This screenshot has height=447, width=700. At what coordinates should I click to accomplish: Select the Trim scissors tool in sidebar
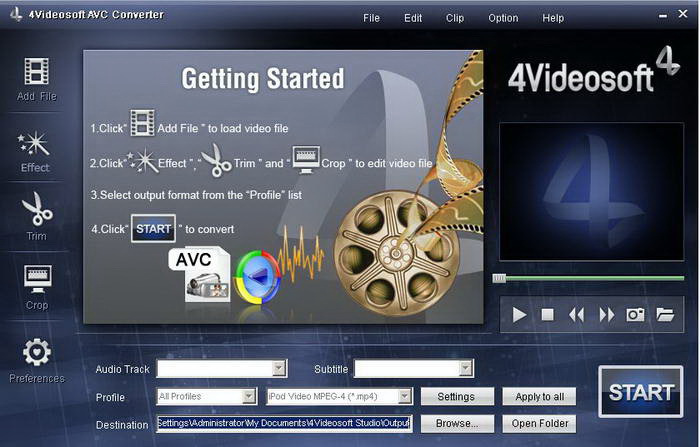[x=37, y=209]
